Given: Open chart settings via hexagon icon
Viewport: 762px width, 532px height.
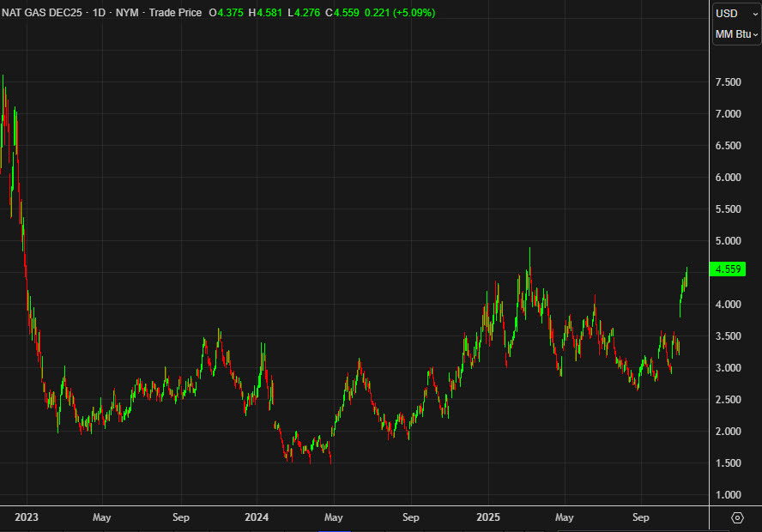Looking at the screenshot, I should point(737,518).
